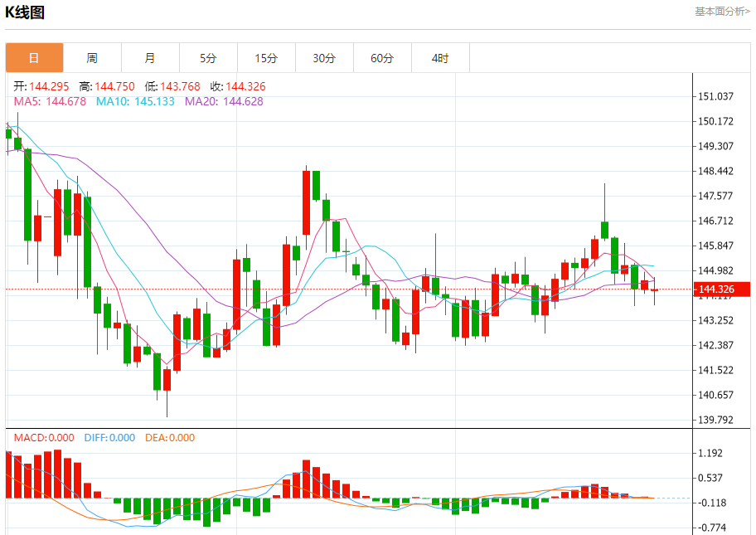This screenshot has width=756, height=535.
Task: Click the 146.712 price axis label
Action: click(715, 221)
